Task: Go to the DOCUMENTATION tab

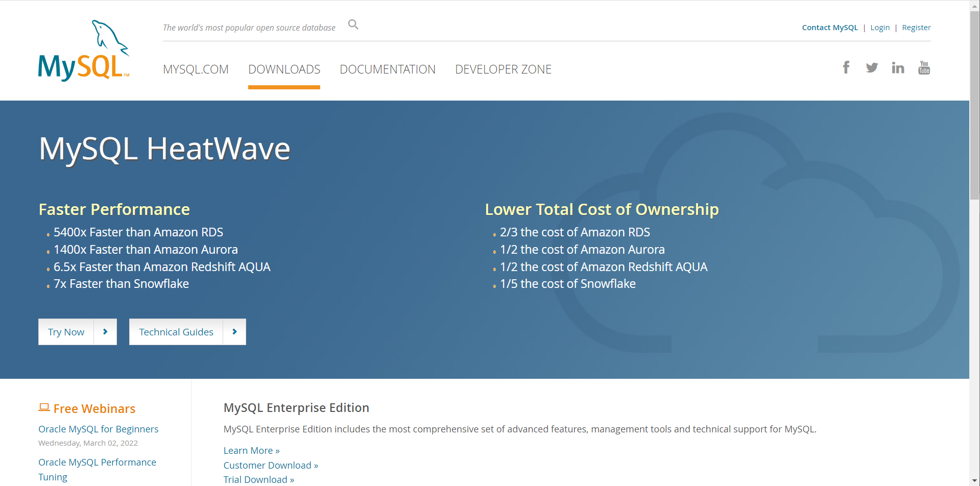Action: click(x=388, y=69)
